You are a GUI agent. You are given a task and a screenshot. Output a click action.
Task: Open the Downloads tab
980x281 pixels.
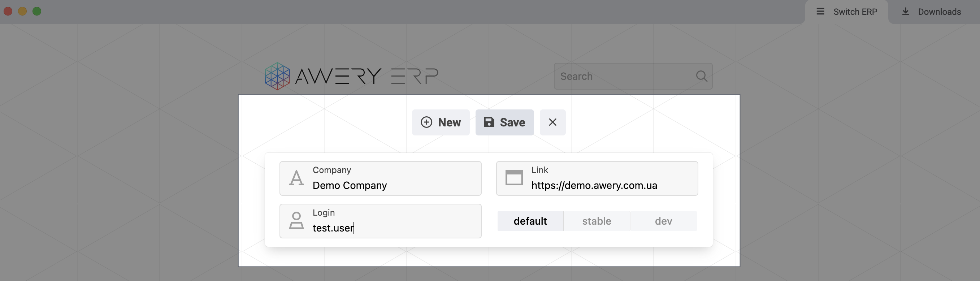931,12
